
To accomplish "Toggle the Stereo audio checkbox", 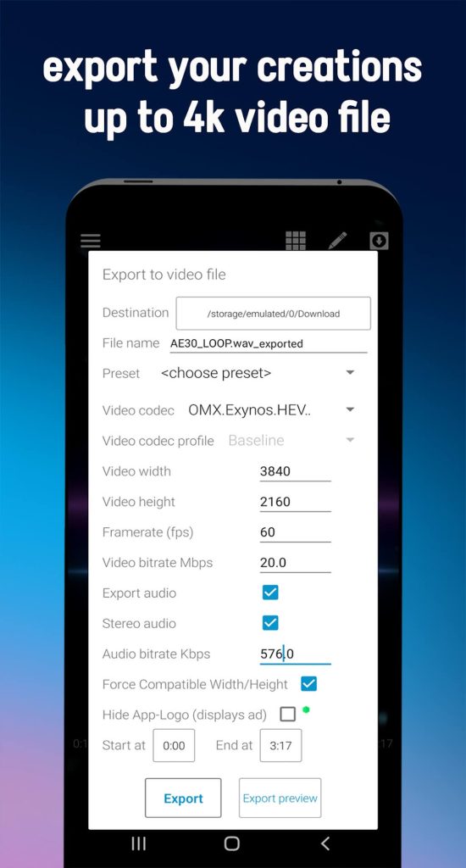I will (270, 623).
